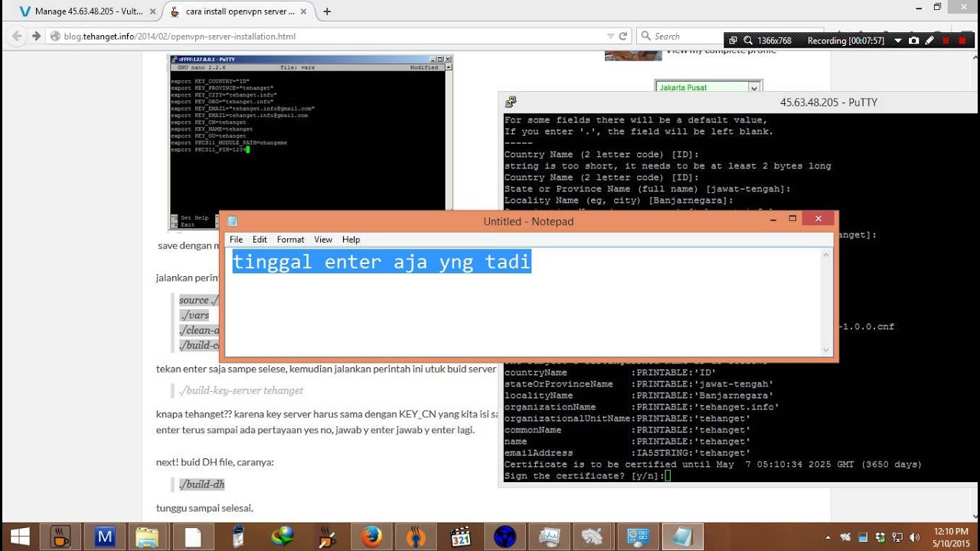Image resolution: width=980 pixels, height=551 pixels.
Task: Open the Jakarta Pusat dropdown
Action: pyautogui.click(x=708, y=87)
